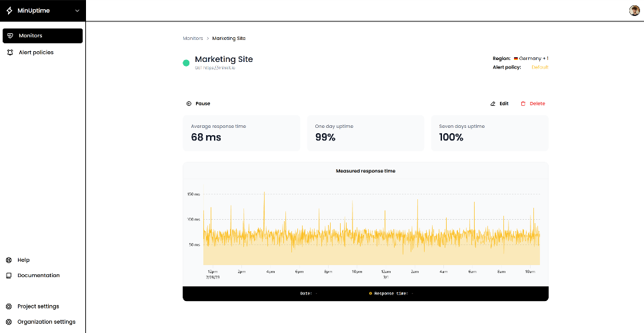644x333 pixels.
Task: Delete the Marketing Site monitor
Action: click(x=533, y=104)
